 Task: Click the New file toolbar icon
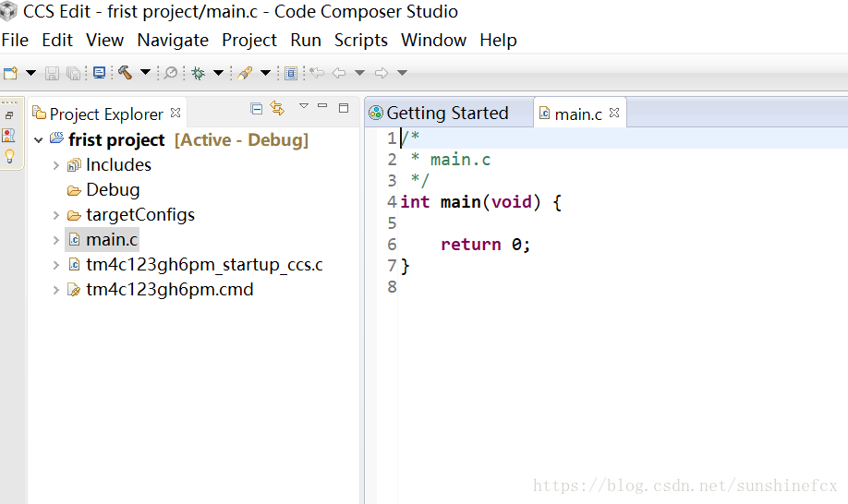click(11, 72)
